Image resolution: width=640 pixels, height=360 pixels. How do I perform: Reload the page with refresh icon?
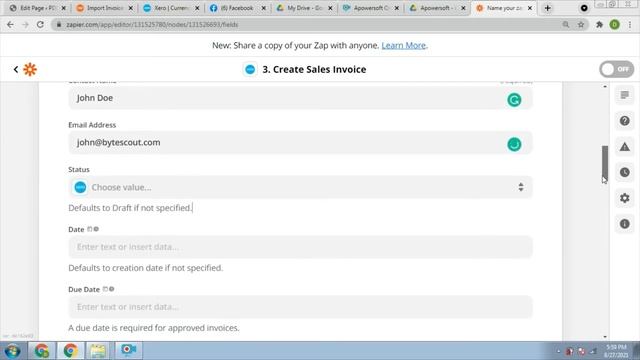point(40,24)
